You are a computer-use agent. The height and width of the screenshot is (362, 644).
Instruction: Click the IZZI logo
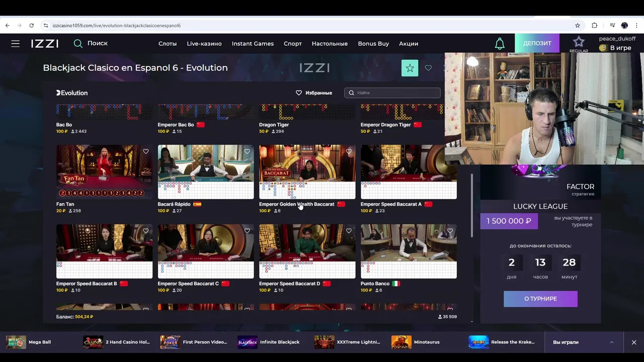(45, 44)
